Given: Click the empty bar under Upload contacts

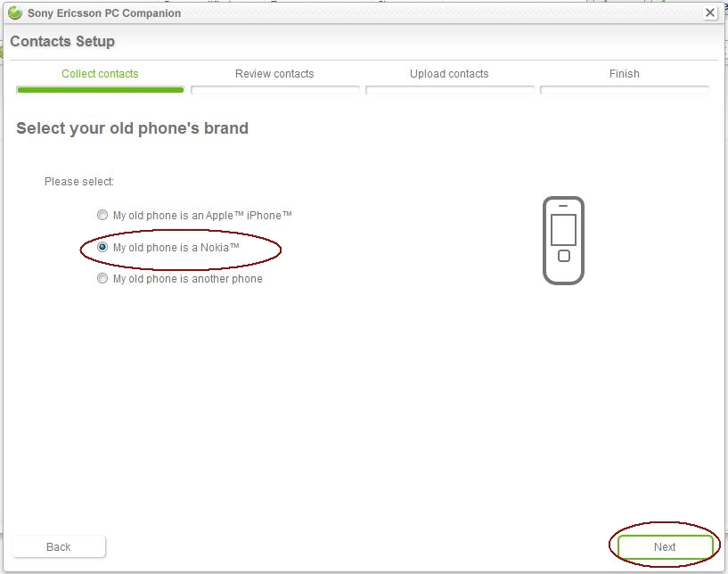Looking at the screenshot, I should click(449, 90).
